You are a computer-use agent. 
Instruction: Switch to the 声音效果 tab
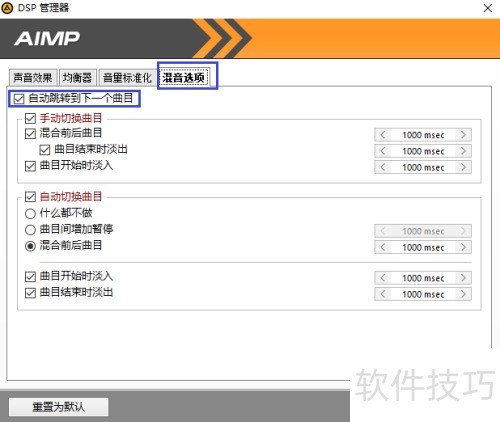33,78
